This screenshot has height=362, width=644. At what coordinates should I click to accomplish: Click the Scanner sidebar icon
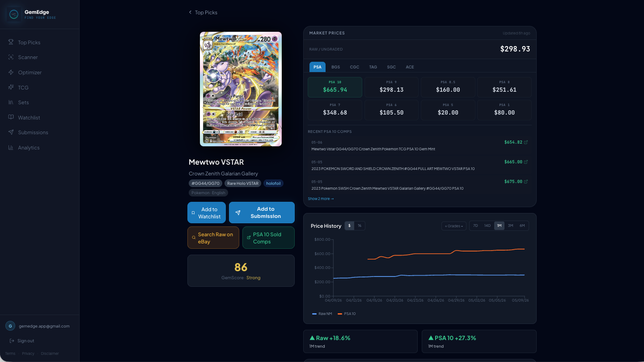(11, 57)
